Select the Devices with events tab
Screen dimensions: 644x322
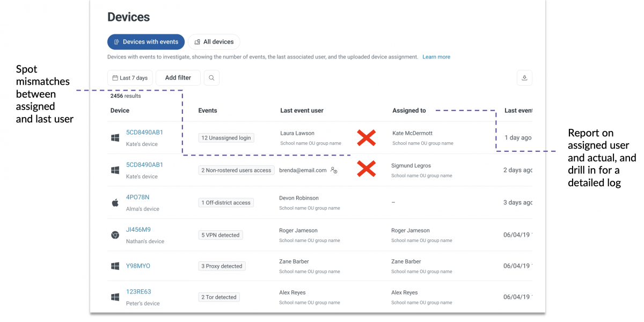pos(146,42)
